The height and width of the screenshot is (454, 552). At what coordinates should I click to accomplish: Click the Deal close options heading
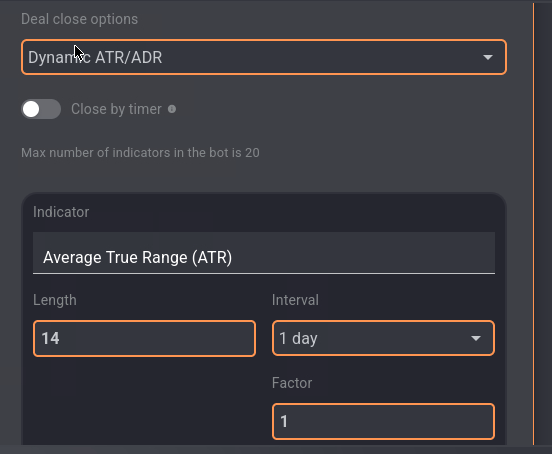pyautogui.click(x=80, y=19)
